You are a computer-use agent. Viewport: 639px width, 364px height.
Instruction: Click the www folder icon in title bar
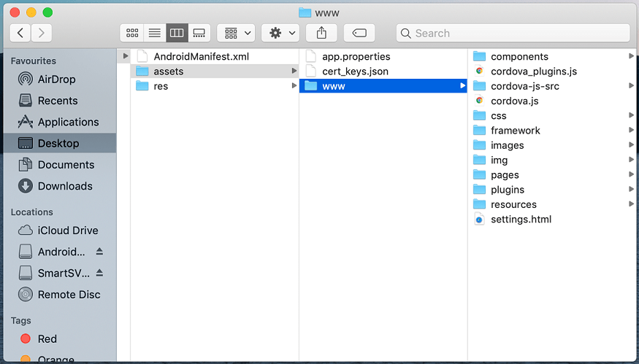pos(305,12)
